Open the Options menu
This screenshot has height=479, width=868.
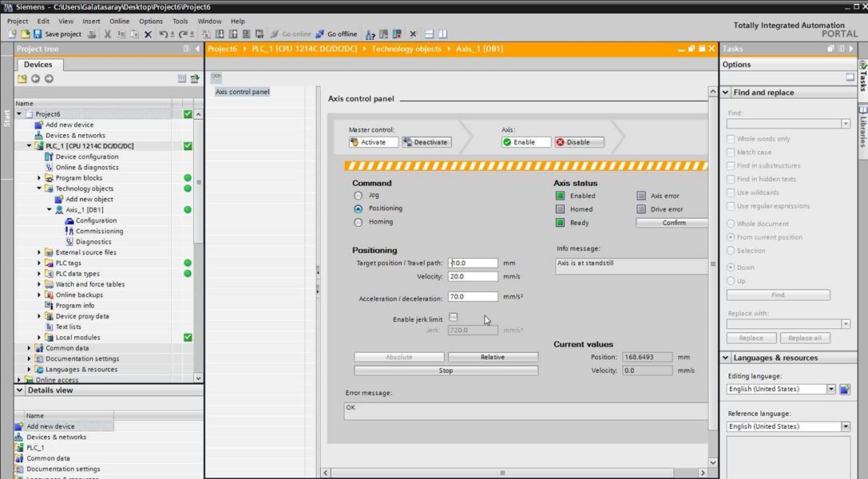tap(151, 21)
